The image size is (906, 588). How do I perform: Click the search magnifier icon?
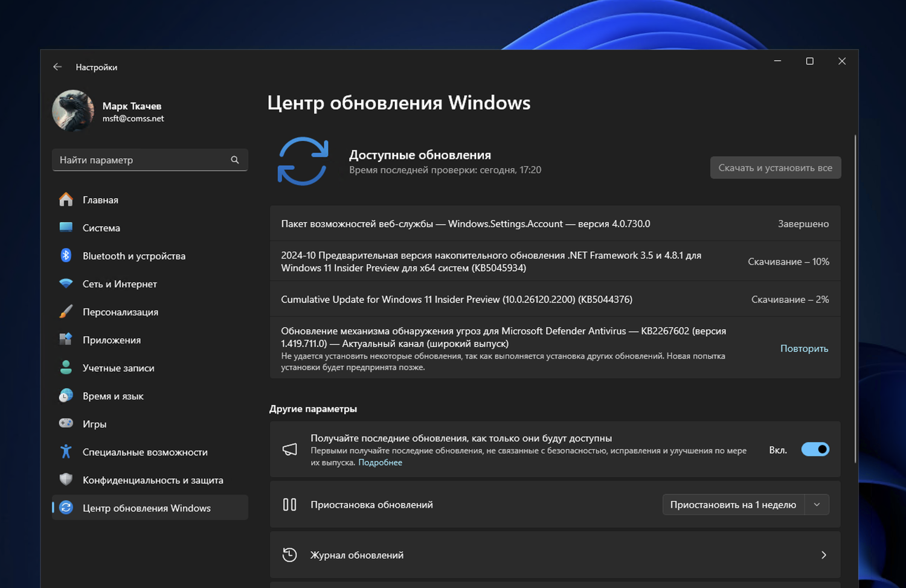coord(235,160)
